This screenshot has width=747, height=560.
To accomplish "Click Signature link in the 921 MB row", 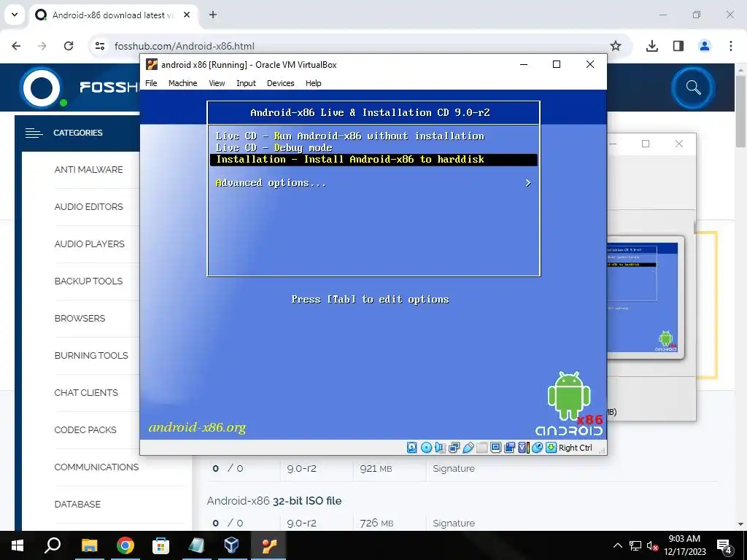I will pos(454,469).
